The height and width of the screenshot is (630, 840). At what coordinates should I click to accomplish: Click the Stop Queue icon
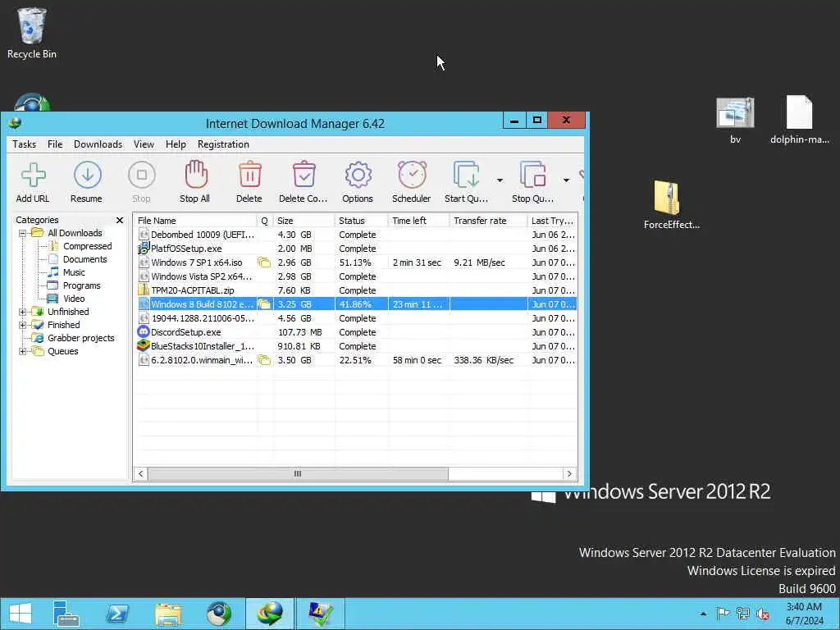(x=532, y=182)
